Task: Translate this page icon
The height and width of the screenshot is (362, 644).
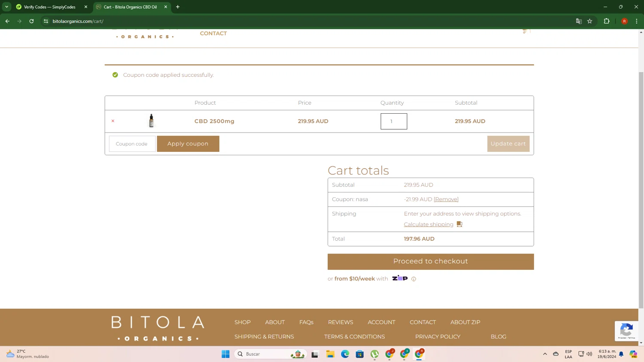Action: (x=579, y=21)
